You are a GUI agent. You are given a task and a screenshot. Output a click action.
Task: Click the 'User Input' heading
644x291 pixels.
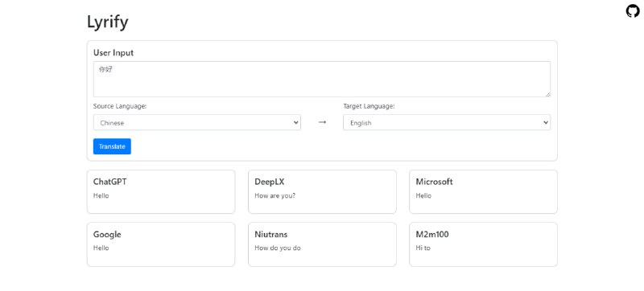[114, 53]
